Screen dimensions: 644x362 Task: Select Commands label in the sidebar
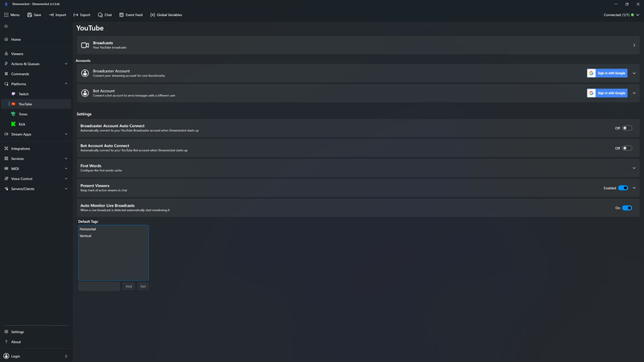point(20,74)
